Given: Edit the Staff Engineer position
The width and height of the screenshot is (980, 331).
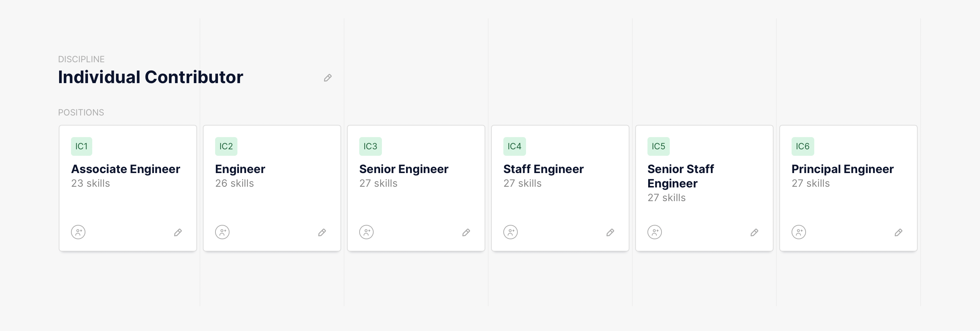Looking at the screenshot, I should 610,232.
